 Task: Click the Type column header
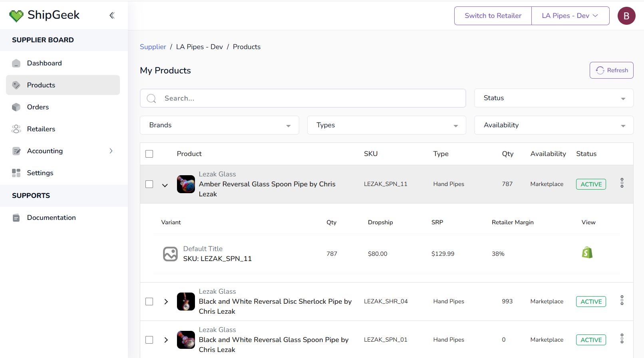441,154
